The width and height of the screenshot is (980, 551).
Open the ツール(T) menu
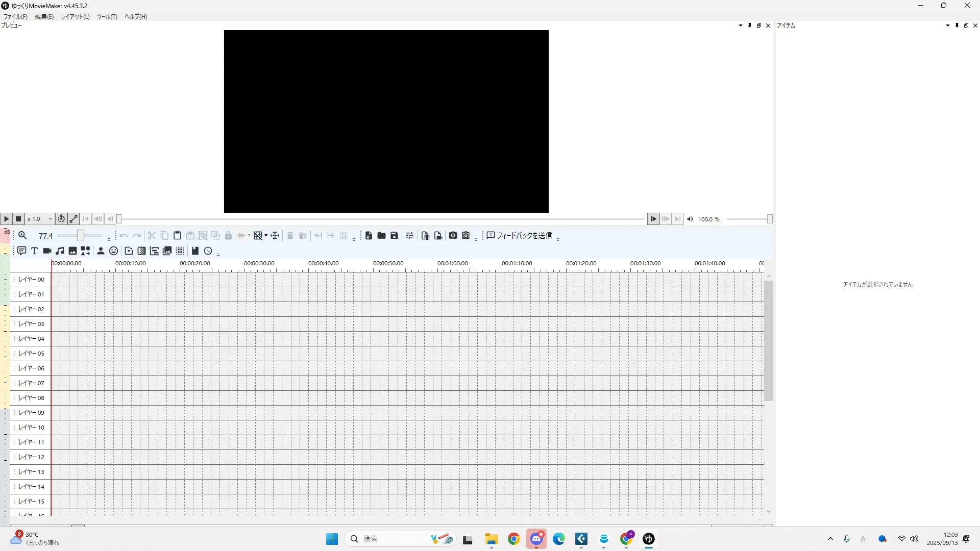pos(107,17)
